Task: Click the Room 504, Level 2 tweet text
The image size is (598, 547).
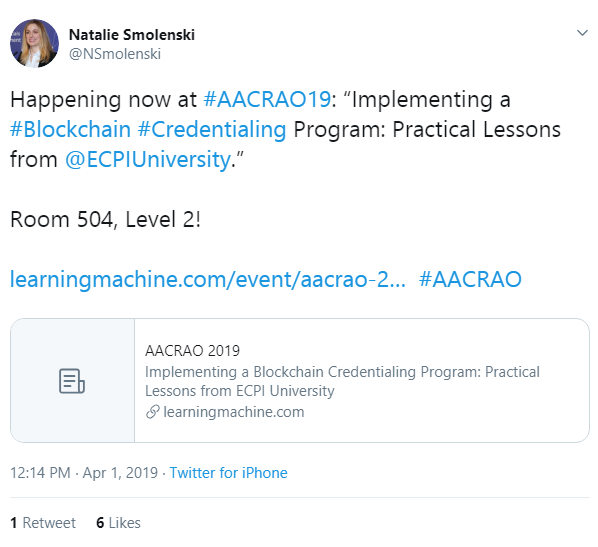Action: pos(105,220)
